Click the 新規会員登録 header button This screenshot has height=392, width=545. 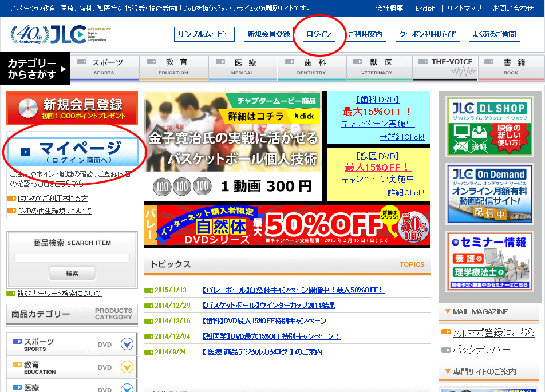(268, 34)
